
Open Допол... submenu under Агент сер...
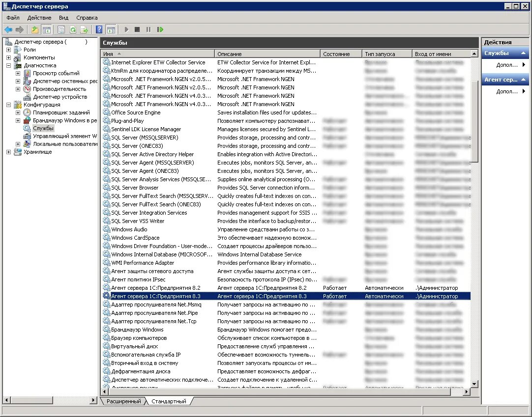coord(506,91)
